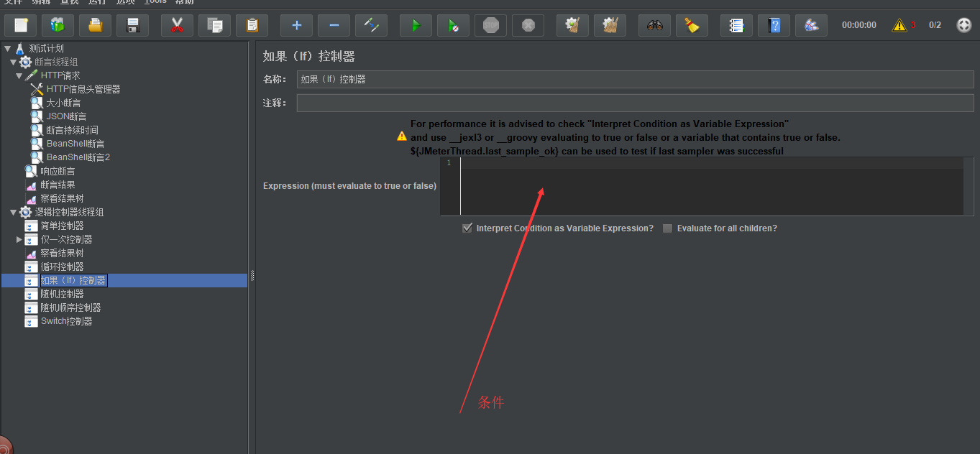980x454 pixels.
Task: Click the 注释 comment input field
Action: coord(635,103)
